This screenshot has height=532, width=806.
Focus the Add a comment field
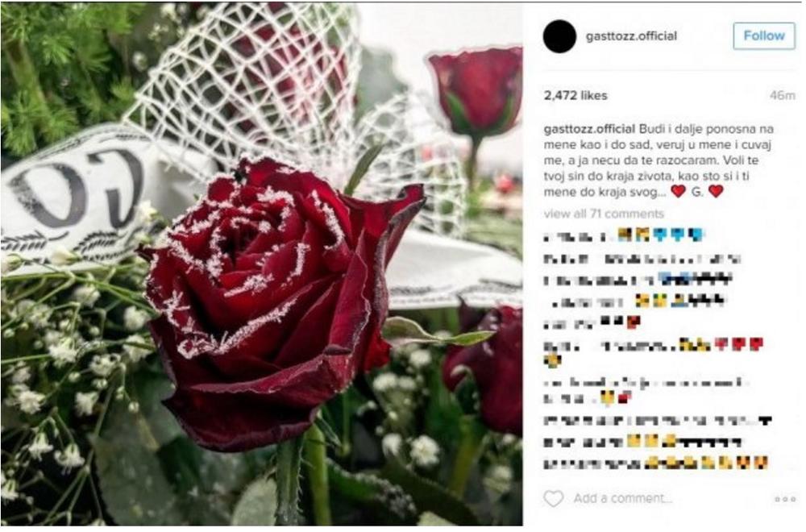[623, 498]
